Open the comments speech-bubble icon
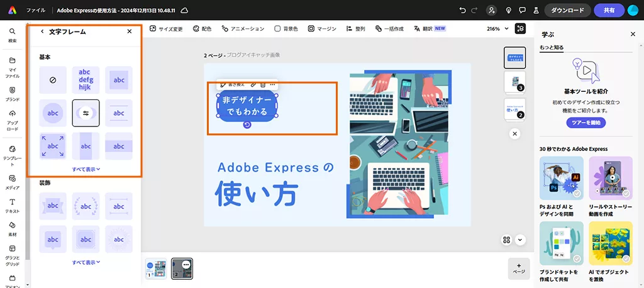 pos(523,10)
